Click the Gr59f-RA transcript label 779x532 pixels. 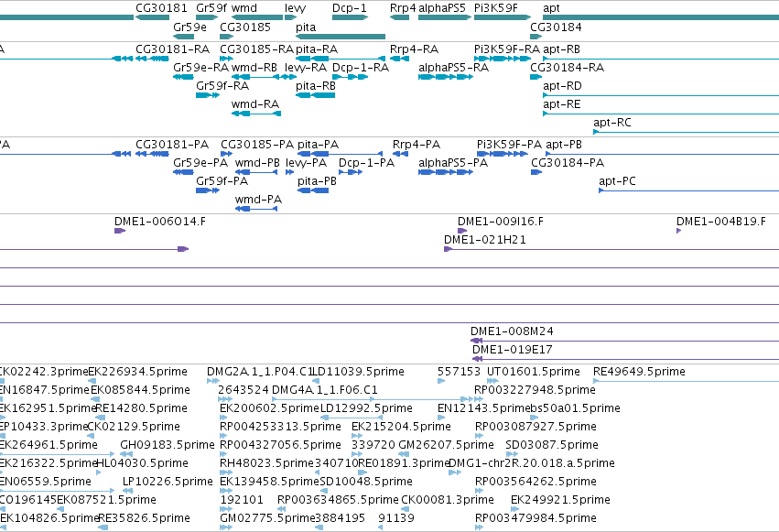[x=222, y=86]
